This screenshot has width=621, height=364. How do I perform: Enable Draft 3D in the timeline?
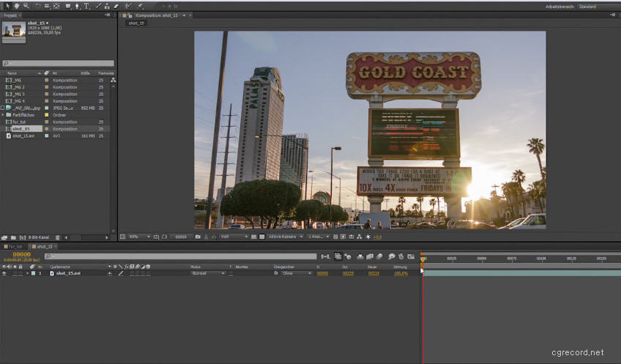coord(348,256)
